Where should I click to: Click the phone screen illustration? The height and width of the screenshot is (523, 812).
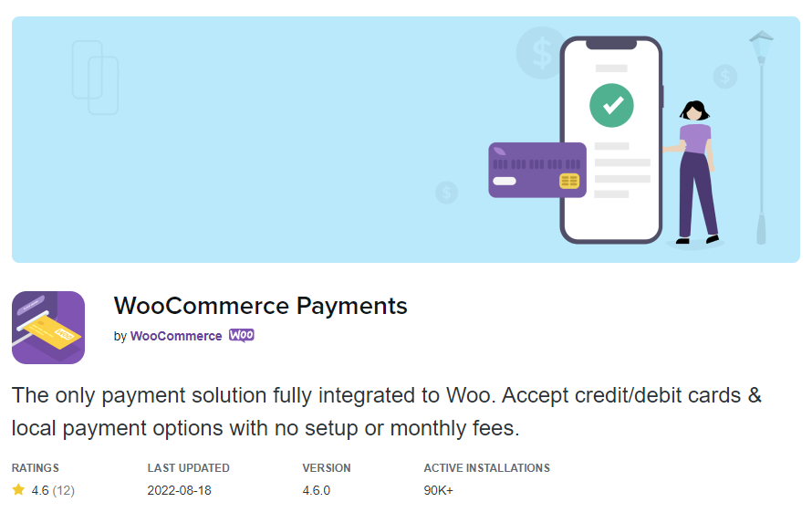tap(611, 140)
